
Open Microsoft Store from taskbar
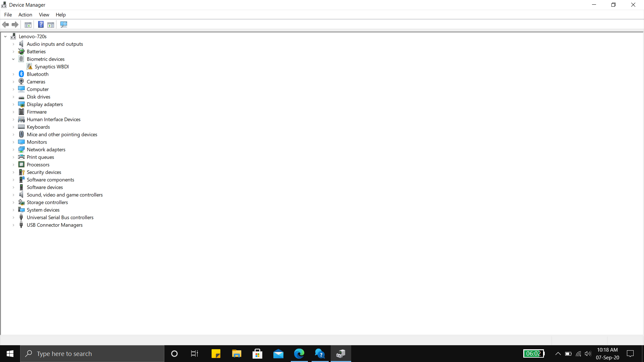[257, 354]
